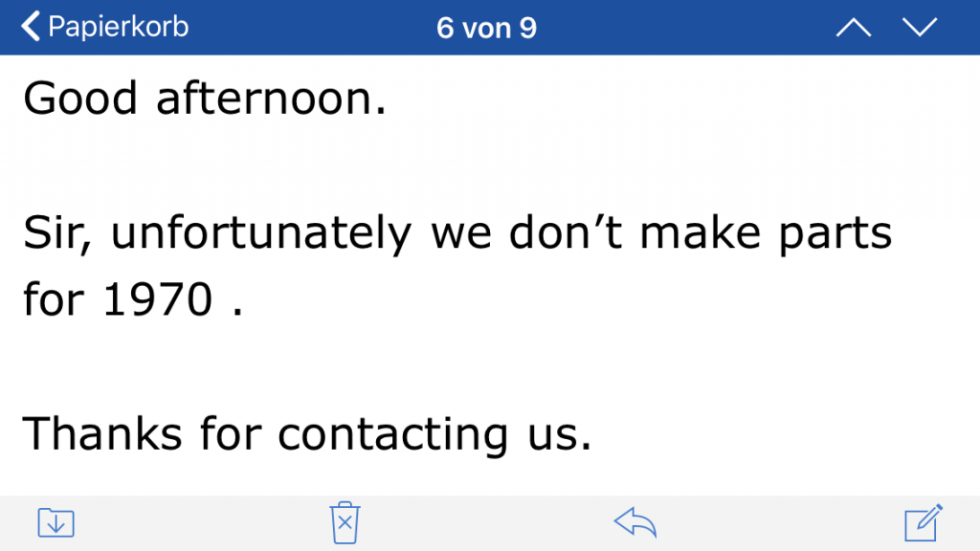Tap the word "Sir" in the body
This screenshot has height=551, width=980.
tap(56, 234)
